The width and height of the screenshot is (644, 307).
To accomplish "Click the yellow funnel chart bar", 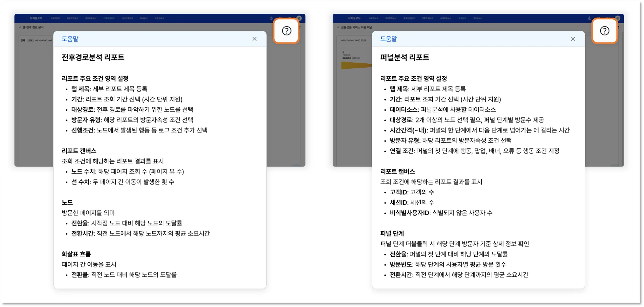I will coord(356,65).
